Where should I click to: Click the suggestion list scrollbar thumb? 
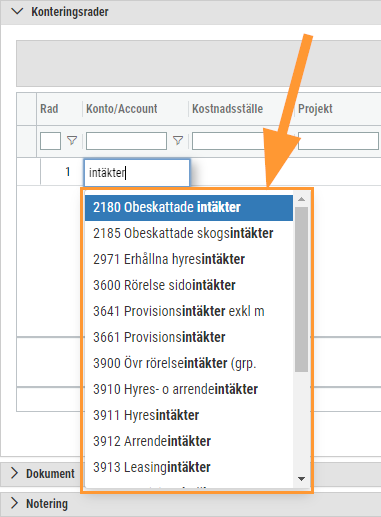point(301,289)
